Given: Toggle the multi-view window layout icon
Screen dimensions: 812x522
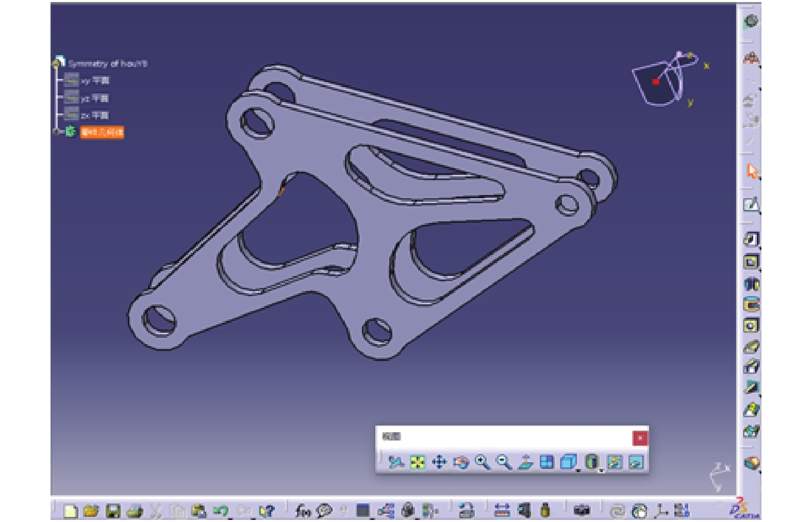Looking at the screenshot, I should coord(546,462).
